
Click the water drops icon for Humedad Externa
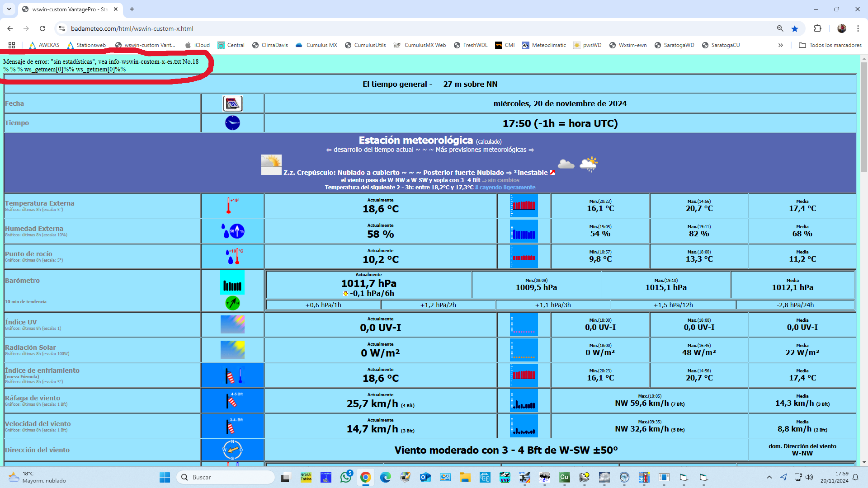[x=232, y=231]
